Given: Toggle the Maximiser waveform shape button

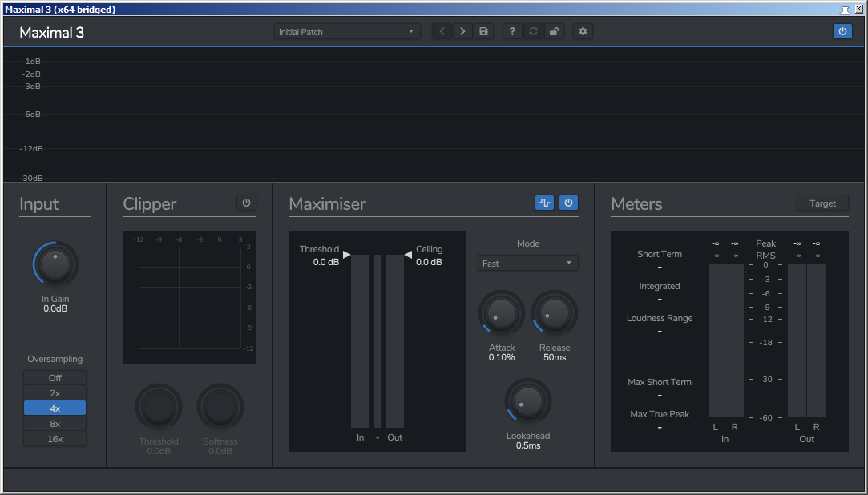Looking at the screenshot, I should pyautogui.click(x=545, y=203).
